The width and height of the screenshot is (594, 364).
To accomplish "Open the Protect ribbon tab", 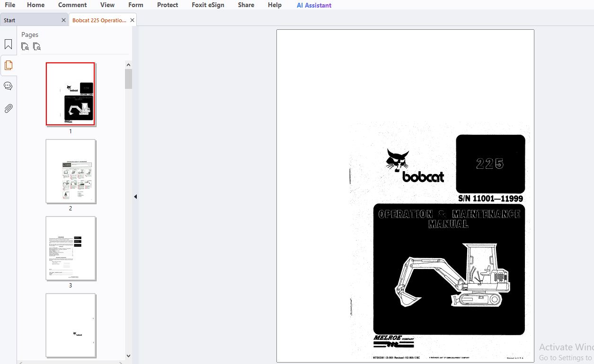I will [x=168, y=5].
